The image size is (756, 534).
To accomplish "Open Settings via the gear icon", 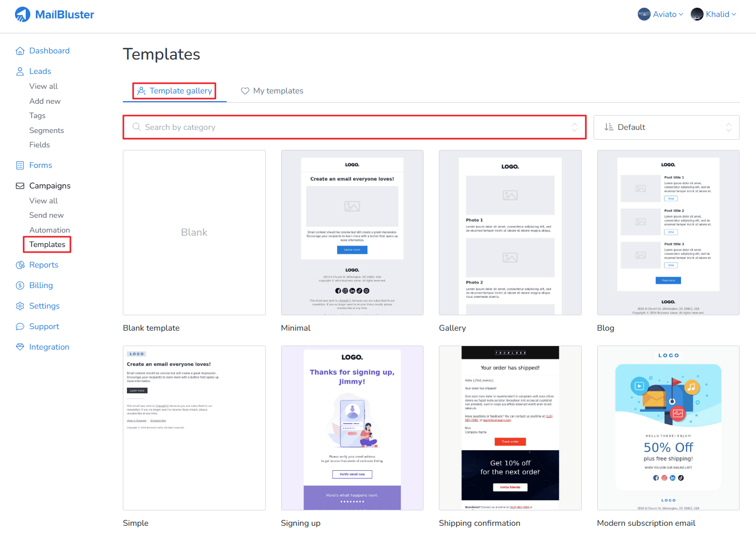I will [x=20, y=306].
